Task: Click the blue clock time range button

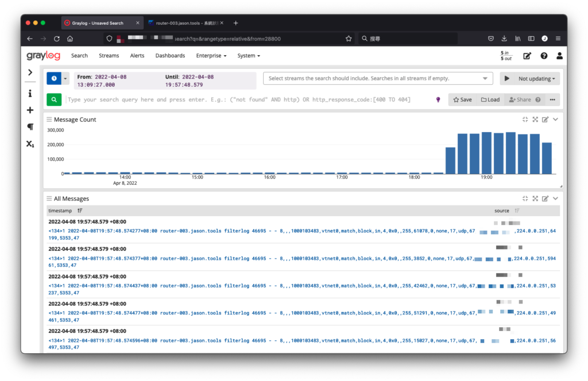Action: 54,78
